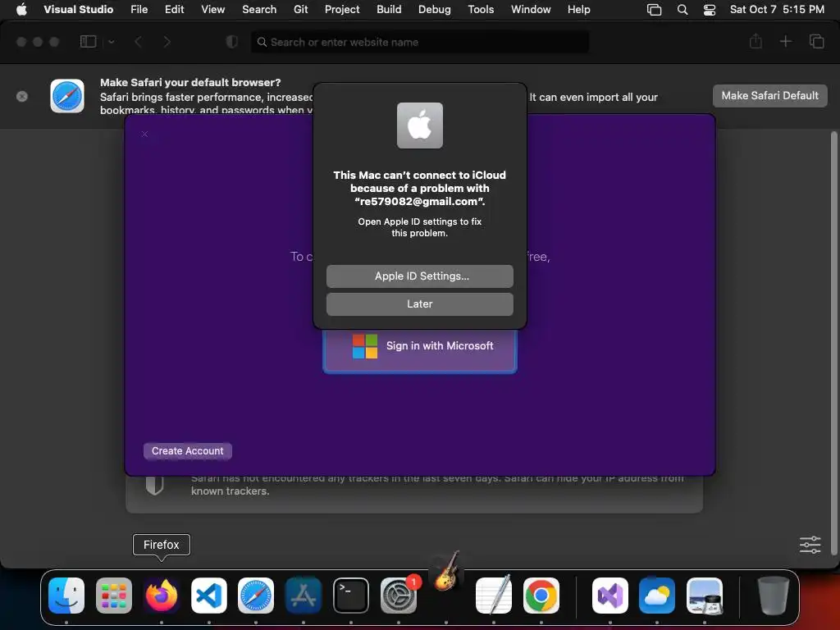Click Make Safari Default button
840x630 pixels.
tap(769, 96)
